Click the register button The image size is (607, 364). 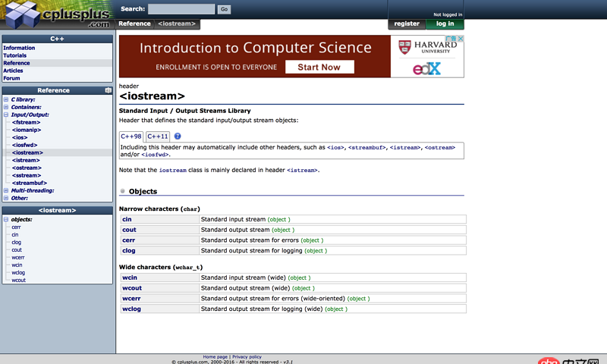click(x=407, y=24)
